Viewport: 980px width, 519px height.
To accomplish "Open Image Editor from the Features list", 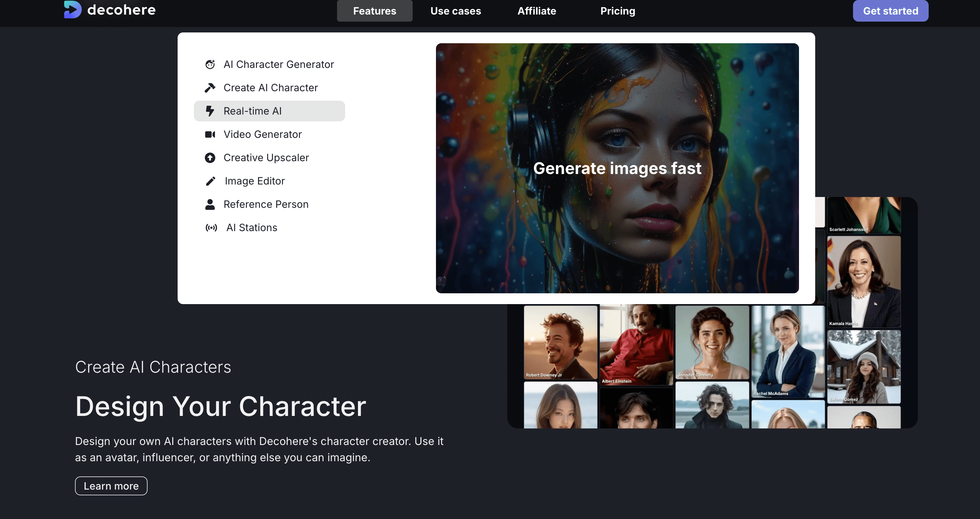I will click(x=269, y=181).
